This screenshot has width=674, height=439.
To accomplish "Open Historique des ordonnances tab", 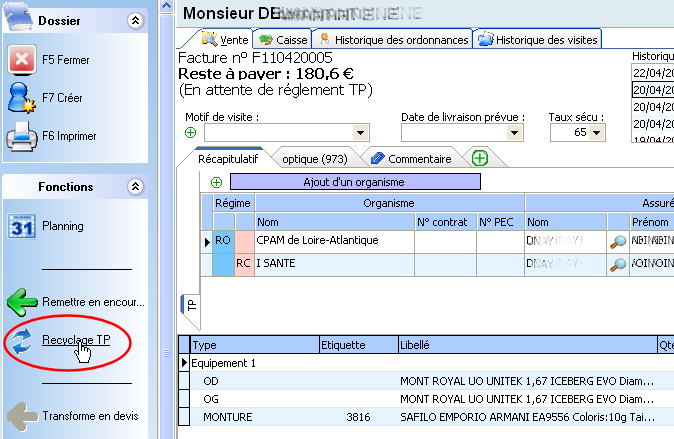I will 392,40.
